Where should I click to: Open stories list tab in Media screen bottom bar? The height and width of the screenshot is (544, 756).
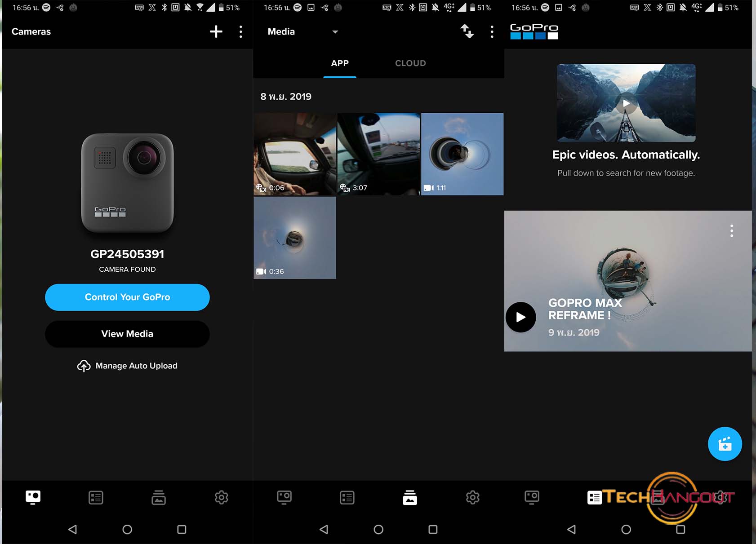point(347,497)
